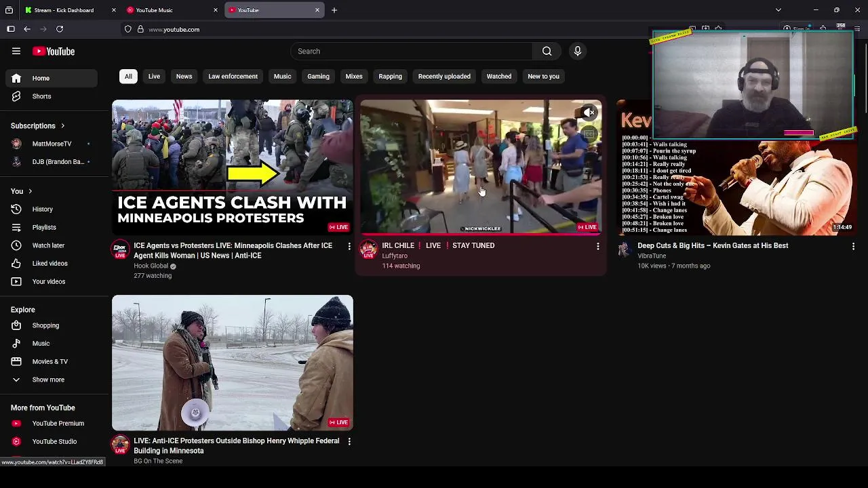This screenshot has width=868, height=488.
Task: Open History in the sidebar
Action: 52,209
